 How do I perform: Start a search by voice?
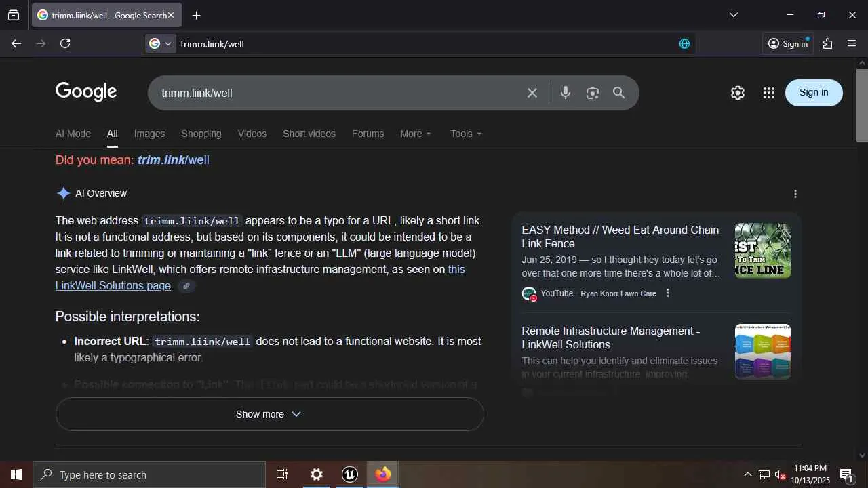[566, 93]
